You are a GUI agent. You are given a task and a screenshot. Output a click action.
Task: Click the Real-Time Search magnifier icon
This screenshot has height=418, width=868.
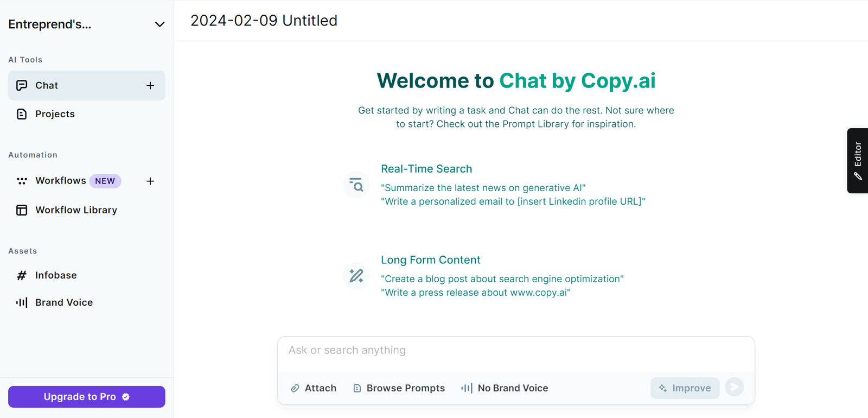(356, 185)
